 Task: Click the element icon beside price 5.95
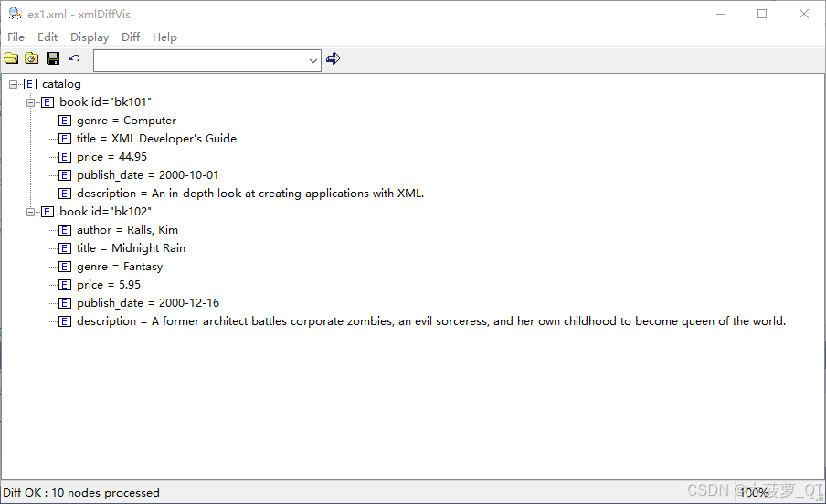pyautogui.click(x=65, y=285)
